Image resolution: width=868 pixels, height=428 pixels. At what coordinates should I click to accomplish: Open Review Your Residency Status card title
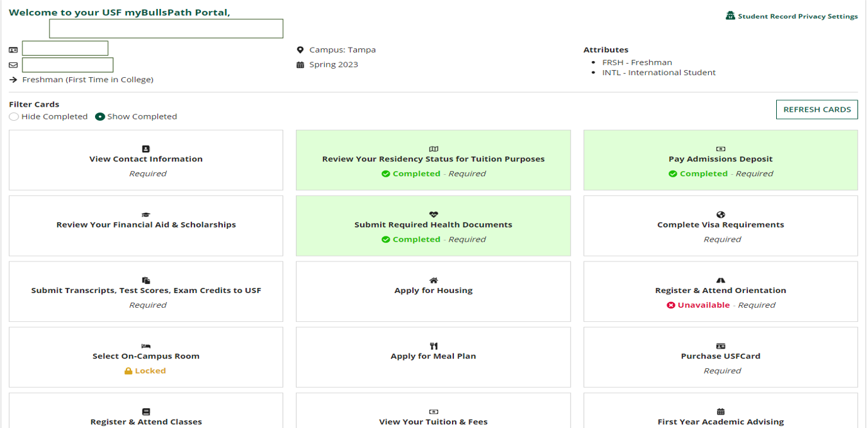click(x=433, y=159)
